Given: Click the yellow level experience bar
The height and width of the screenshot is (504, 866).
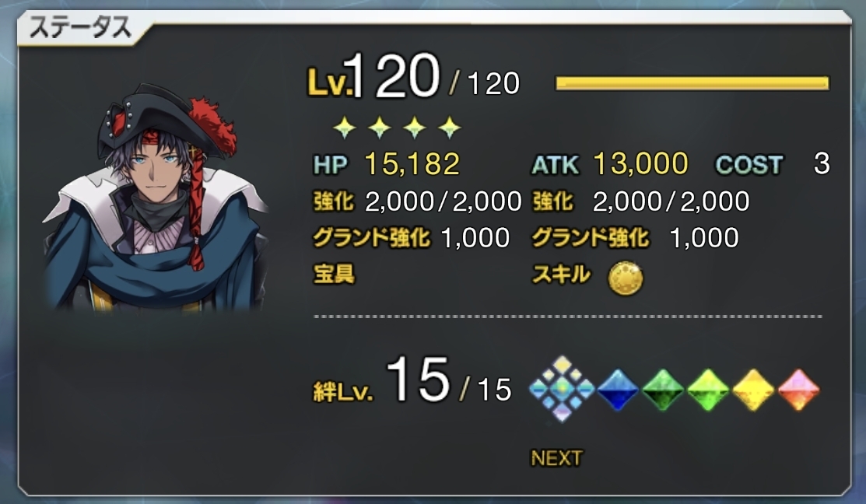Looking at the screenshot, I should (692, 83).
